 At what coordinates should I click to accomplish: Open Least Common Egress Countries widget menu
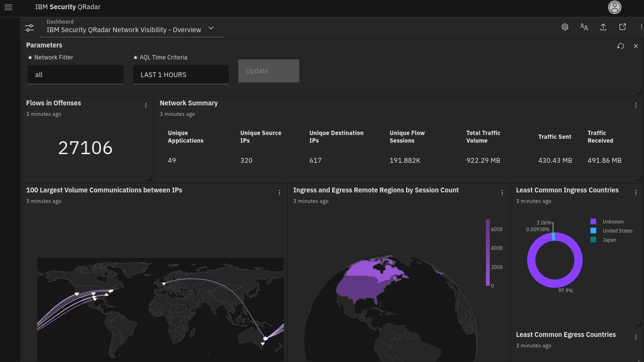(x=636, y=337)
